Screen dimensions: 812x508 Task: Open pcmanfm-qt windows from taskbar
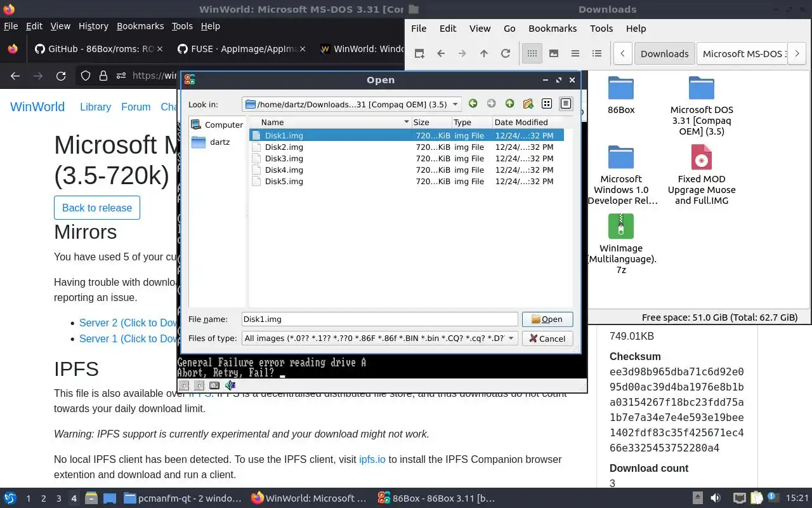(x=182, y=498)
